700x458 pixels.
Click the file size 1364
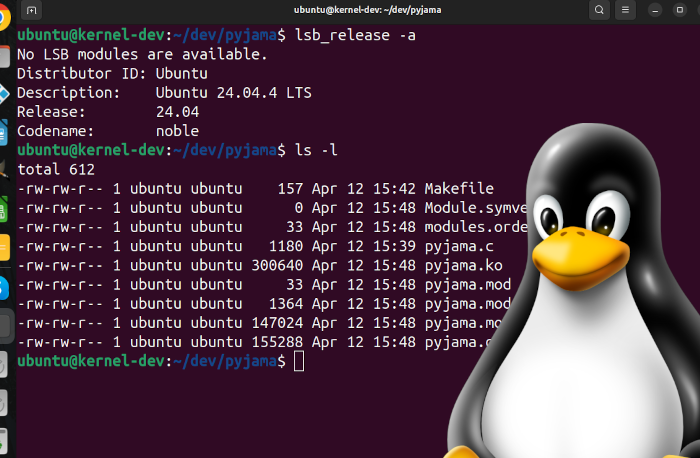(286, 304)
